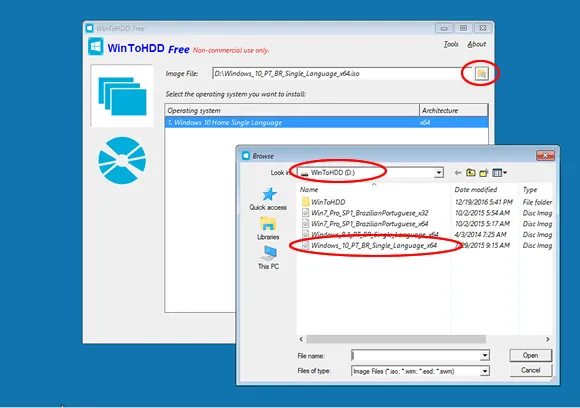Select the disc clone icon in sidebar
The image size is (580, 408).
click(x=122, y=161)
